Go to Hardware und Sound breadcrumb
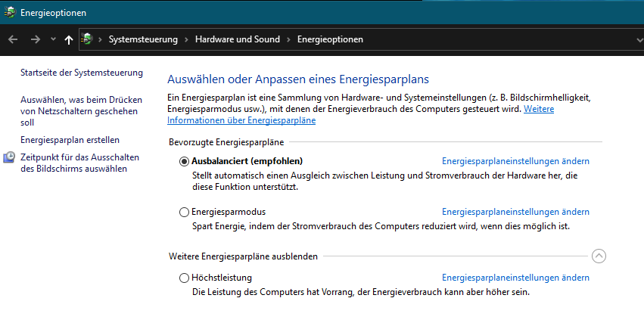This screenshot has height=323, width=644. pos(238,39)
